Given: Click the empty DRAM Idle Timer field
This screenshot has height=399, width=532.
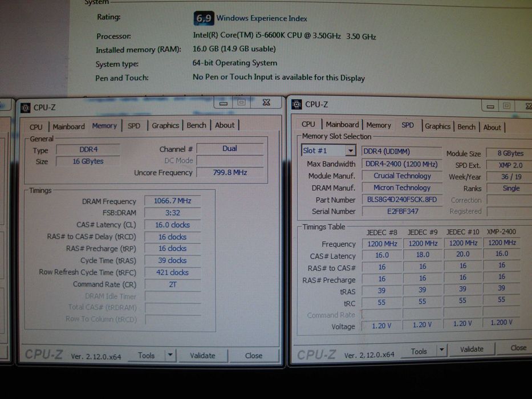Looking at the screenshot, I should [172, 296].
